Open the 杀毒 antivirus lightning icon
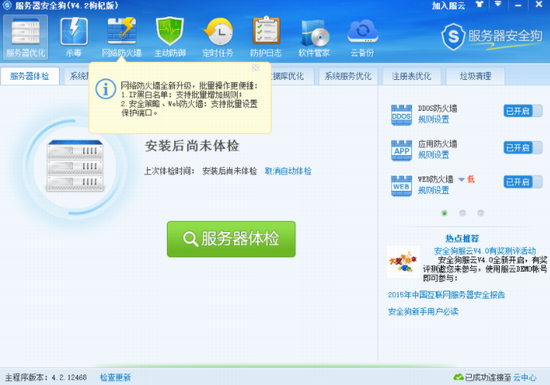Screen dimensions: 550x385 click(x=74, y=37)
